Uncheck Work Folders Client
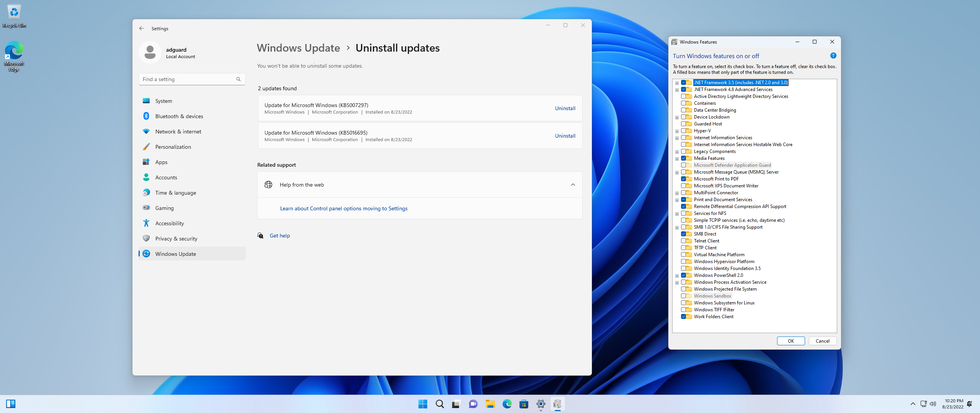Viewport: 980px width, 413px height. pos(683,317)
